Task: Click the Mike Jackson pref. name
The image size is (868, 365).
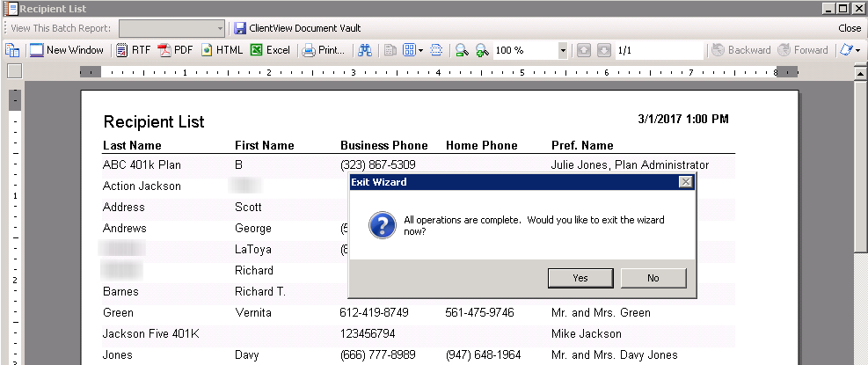Action: (587, 333)
